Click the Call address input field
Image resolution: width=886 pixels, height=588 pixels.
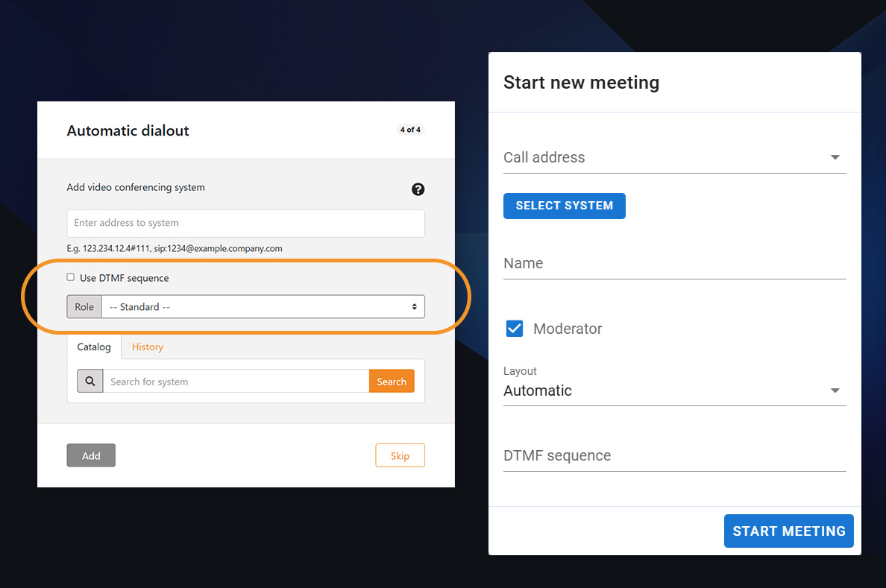[662, 157]
